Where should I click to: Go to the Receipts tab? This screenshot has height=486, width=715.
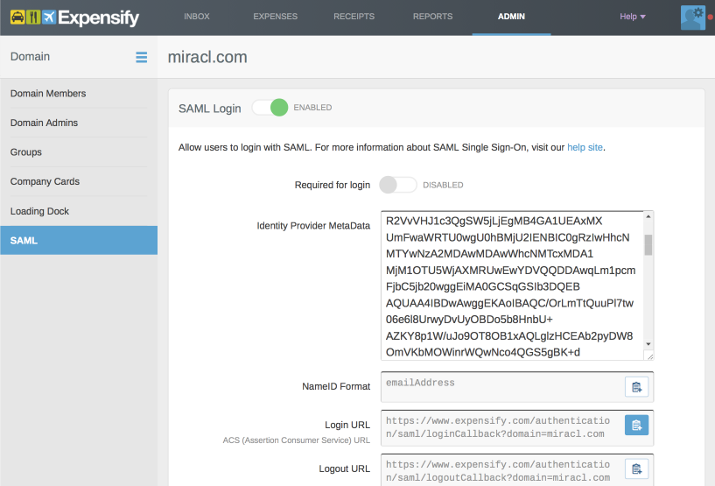[354, 16]
